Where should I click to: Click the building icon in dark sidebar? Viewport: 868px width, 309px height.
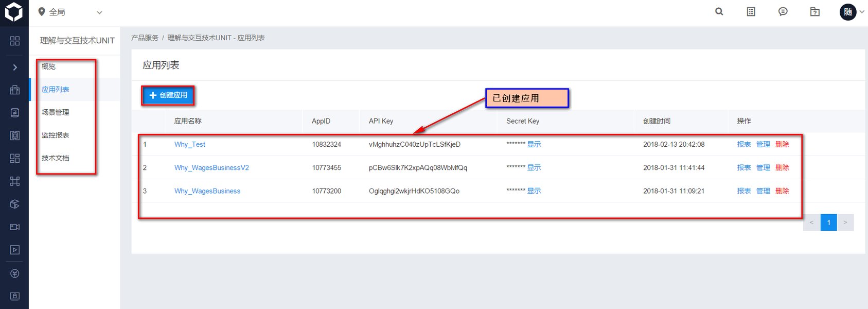(15, 90)
